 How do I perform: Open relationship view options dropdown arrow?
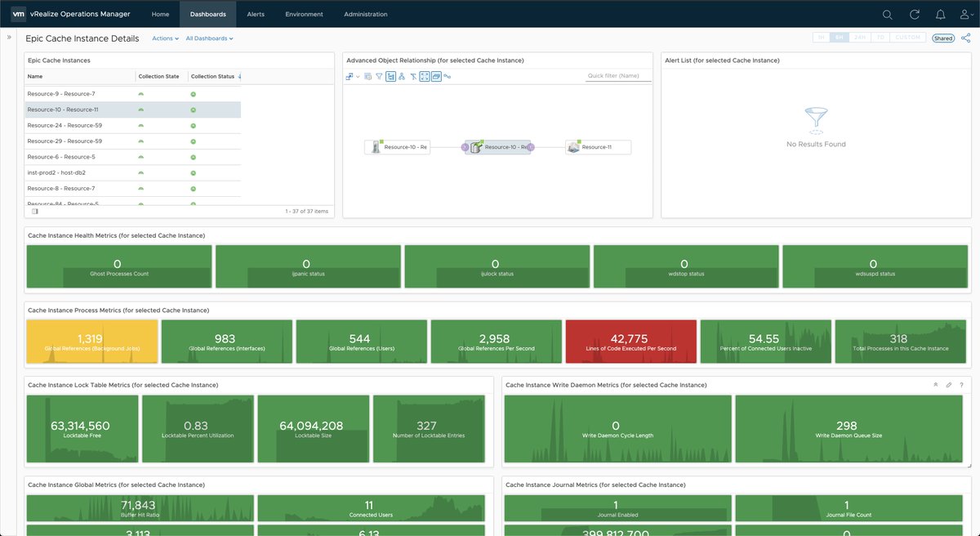click(358, 77)
